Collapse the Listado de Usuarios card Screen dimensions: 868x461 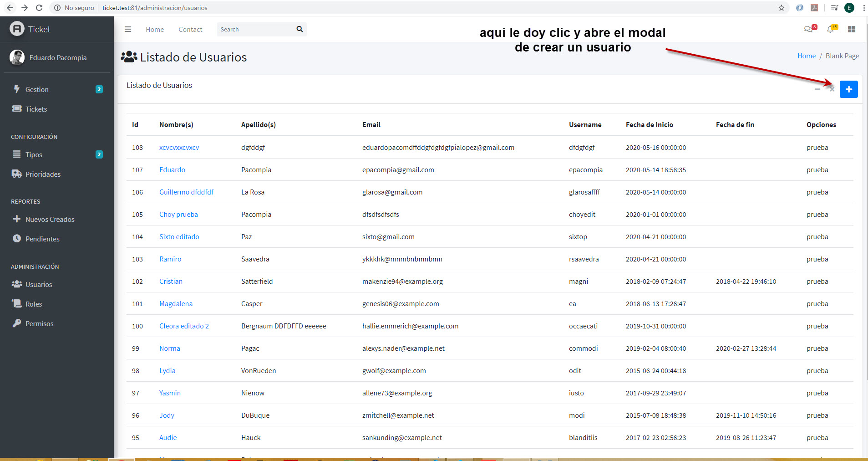tap(817, 89)
